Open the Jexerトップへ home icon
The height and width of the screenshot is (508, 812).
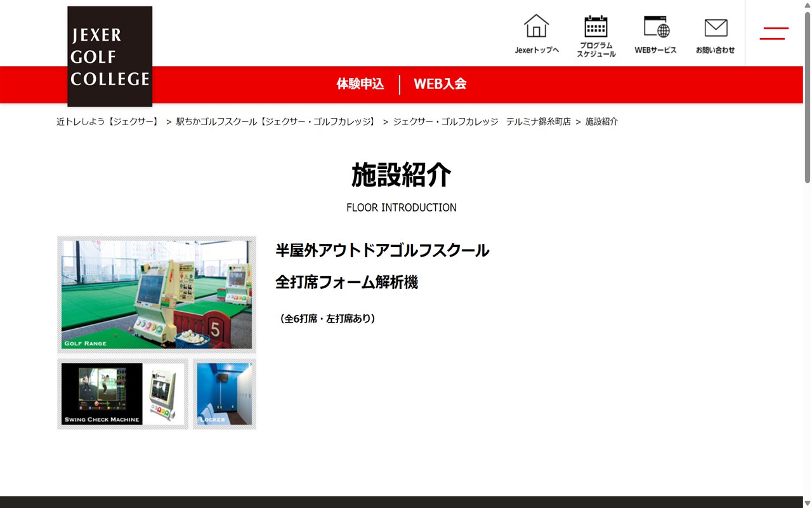(537, 34)
